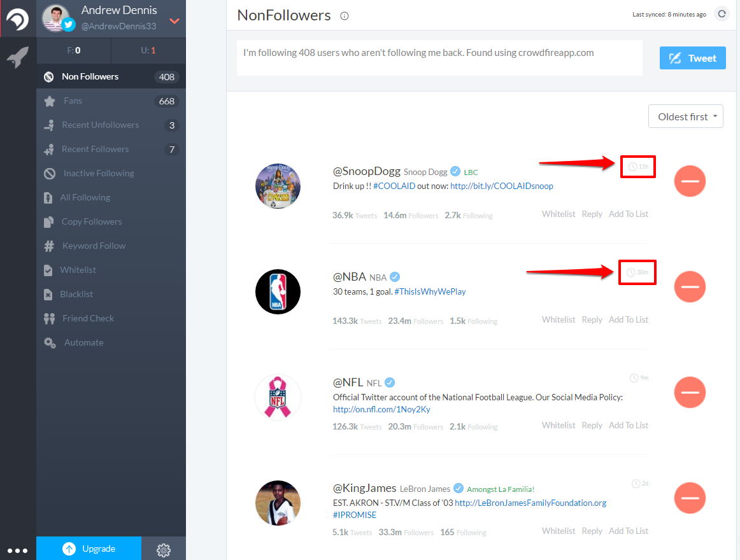Click the Automate gears icon
Viewport: 740px width, 560px height.
(x=50, y=342)
